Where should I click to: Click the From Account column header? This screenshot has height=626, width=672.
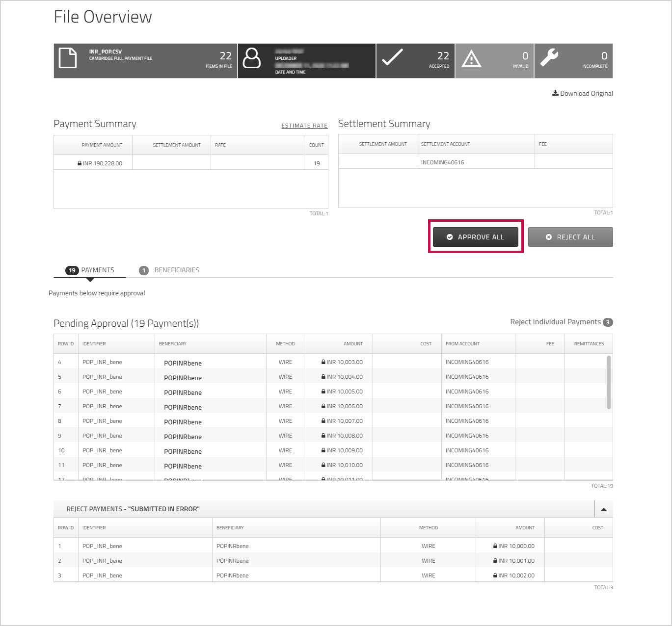point(478,344)
